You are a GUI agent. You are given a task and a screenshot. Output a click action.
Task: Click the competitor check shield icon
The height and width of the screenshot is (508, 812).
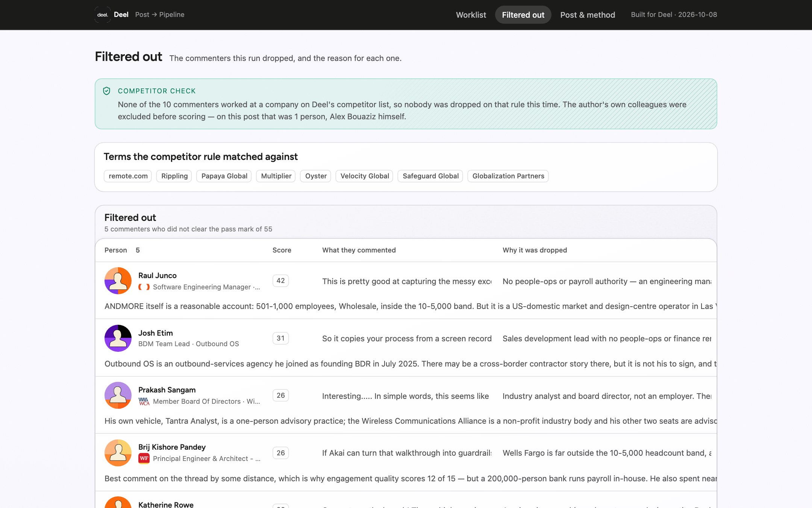tap(107, 91)
